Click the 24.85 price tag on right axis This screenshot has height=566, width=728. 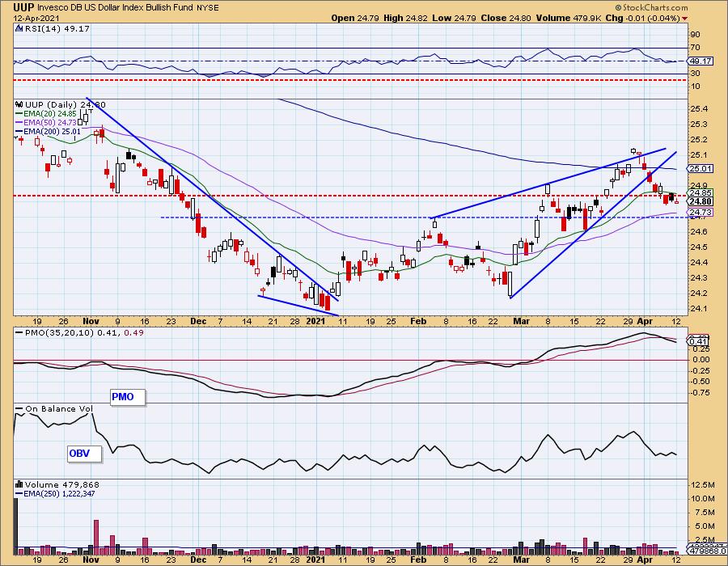[700, 193]
